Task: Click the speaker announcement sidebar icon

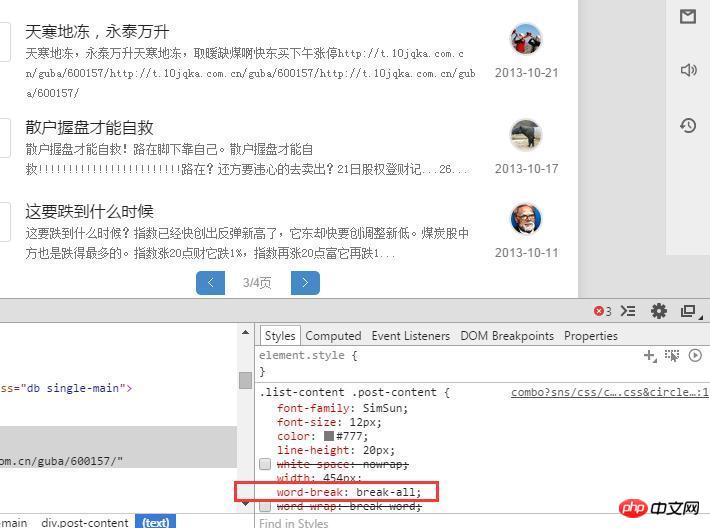Action: [688, 70]
